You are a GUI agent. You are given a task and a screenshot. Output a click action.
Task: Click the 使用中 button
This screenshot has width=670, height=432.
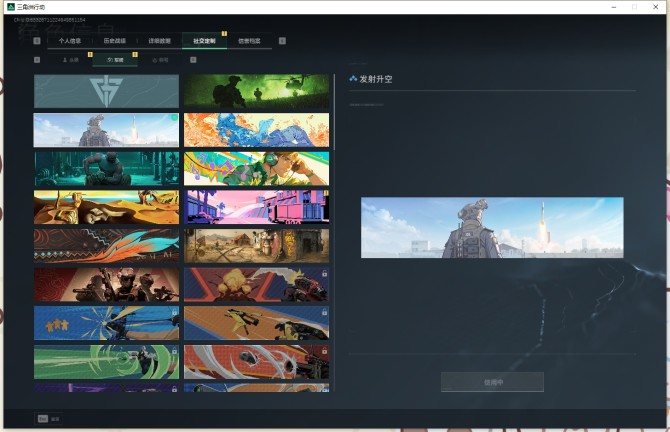[492, 382]
